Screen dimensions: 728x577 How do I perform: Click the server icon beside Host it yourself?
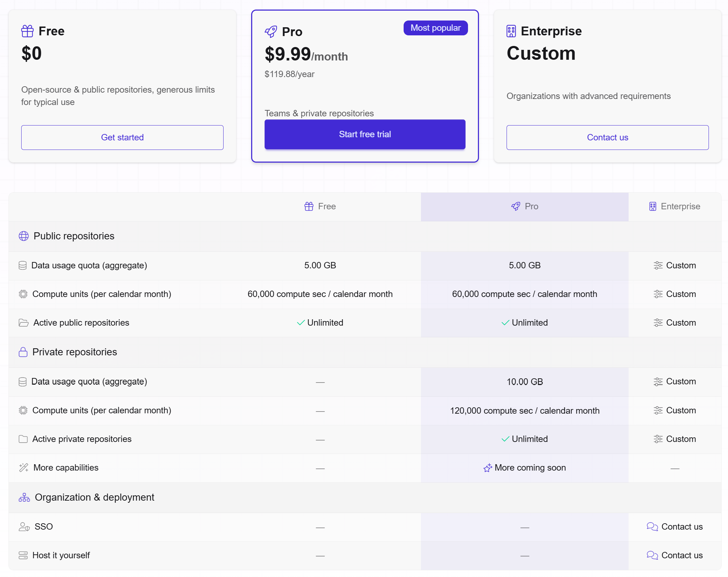(x=23, y=555)
